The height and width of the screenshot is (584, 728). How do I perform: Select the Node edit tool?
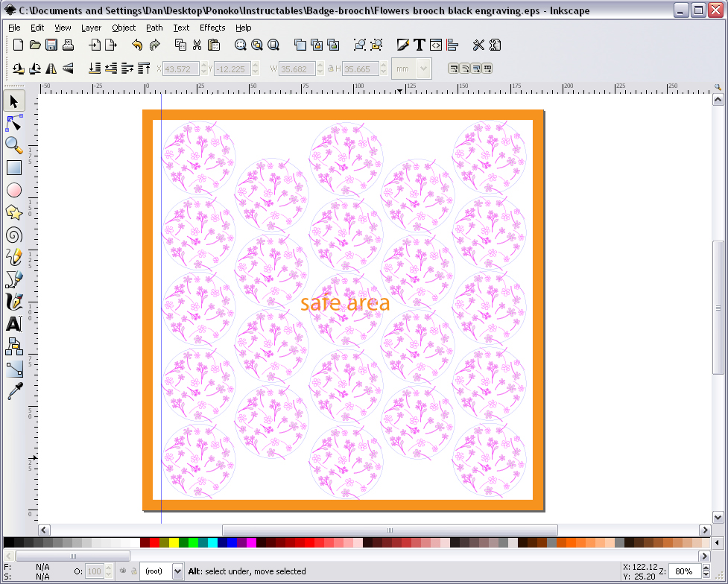[x=14, y=124]
